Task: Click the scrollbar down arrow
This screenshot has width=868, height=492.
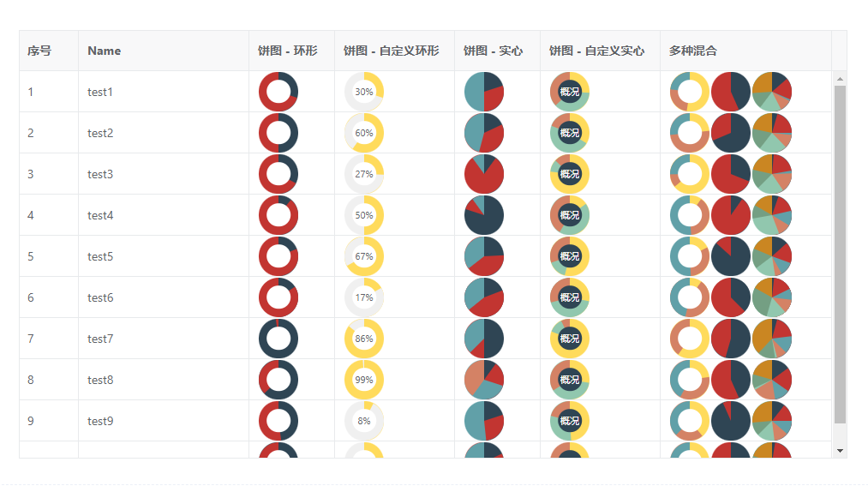Action: [840, 450]
